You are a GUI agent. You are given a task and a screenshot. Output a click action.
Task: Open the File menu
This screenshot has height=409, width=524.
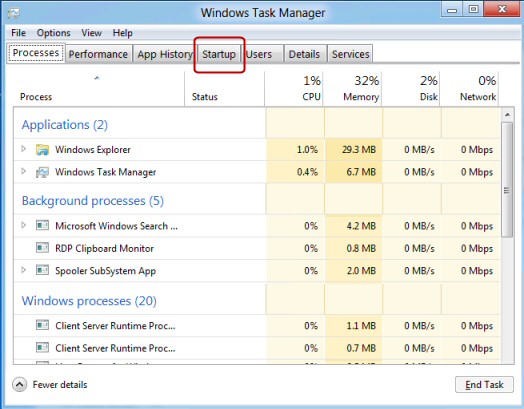18,33
